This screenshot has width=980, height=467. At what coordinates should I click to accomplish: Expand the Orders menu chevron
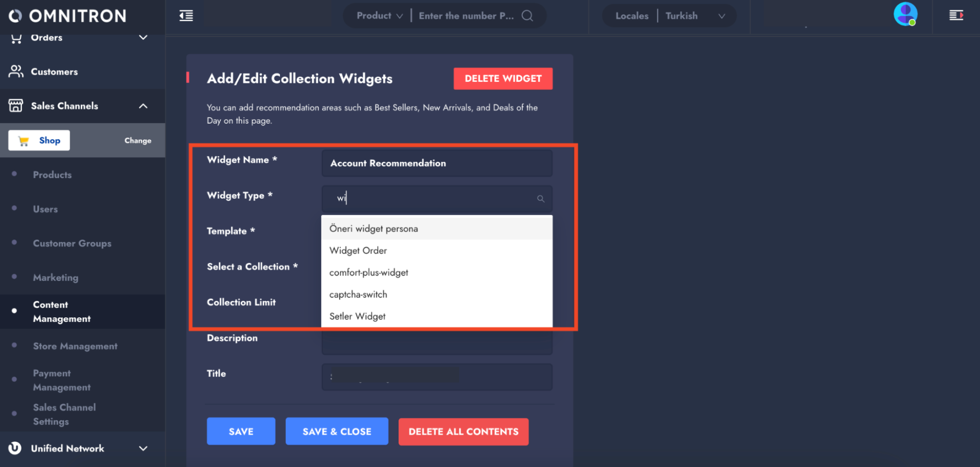[x=143, y=38]
